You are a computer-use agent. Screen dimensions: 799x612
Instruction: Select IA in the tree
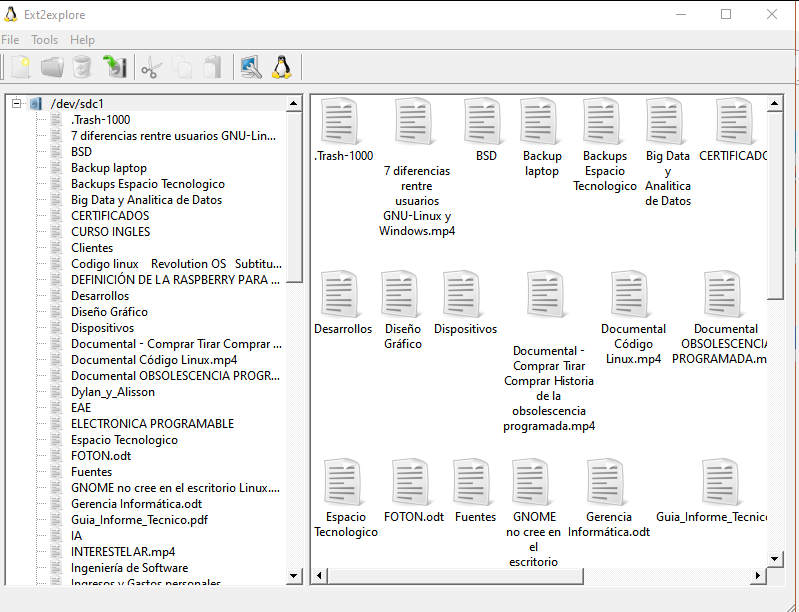click(x=76, y=536)
